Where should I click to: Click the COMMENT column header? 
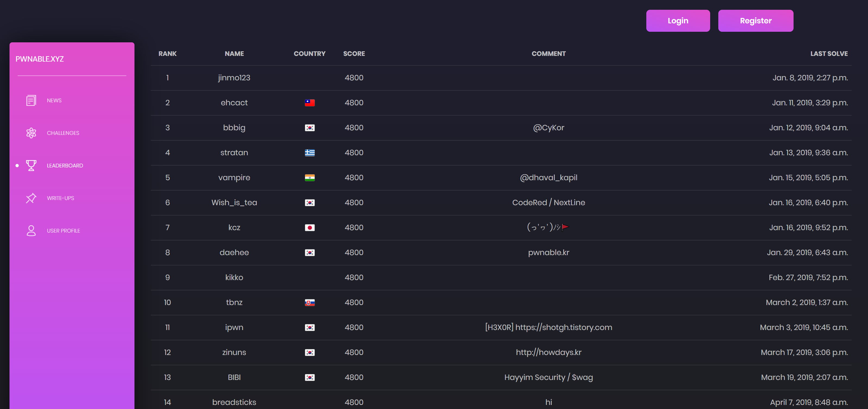click(549, 53)
